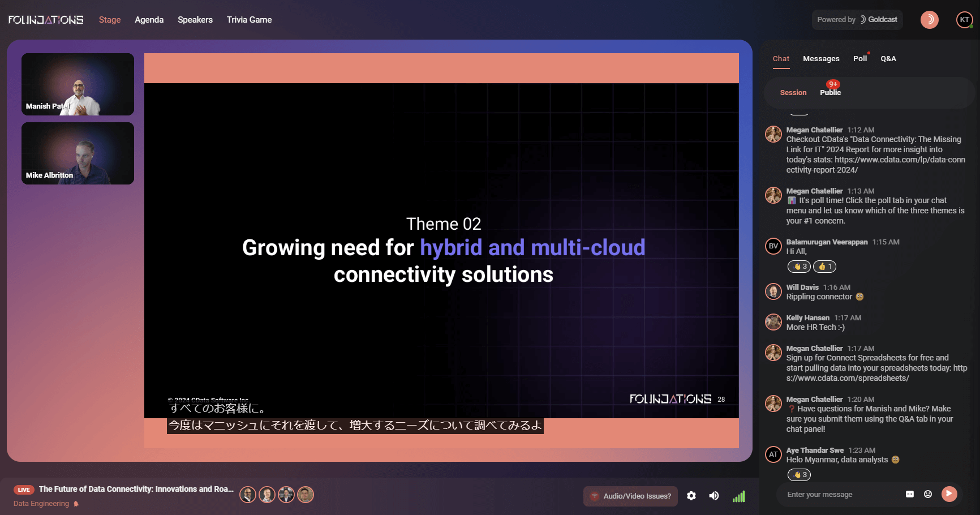Click the Japanese caption line on the slide
The width and height of the screenshot is (980, 515).
point(355,426)
